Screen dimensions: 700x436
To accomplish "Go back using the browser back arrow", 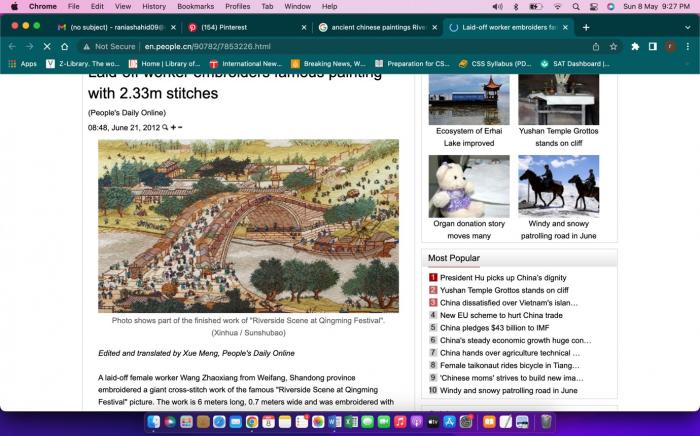I will click(12, 46).
